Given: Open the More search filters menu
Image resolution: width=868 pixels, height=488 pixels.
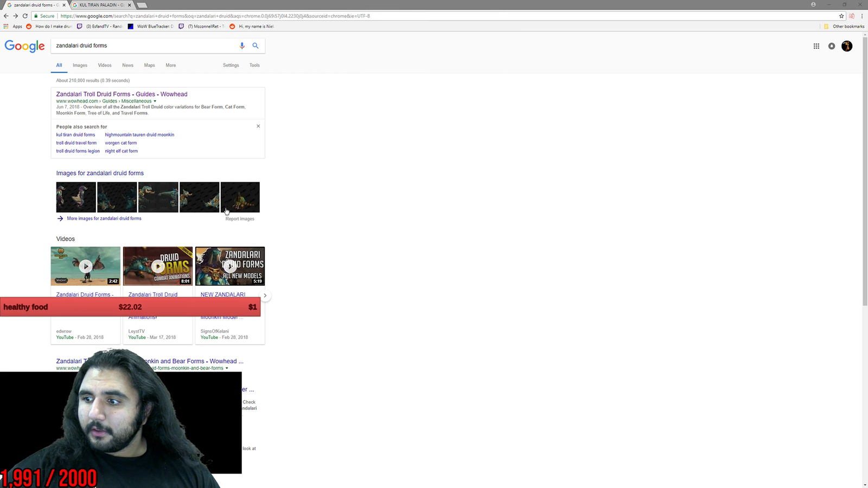Looking at the screenshot, I should [171, 65].
